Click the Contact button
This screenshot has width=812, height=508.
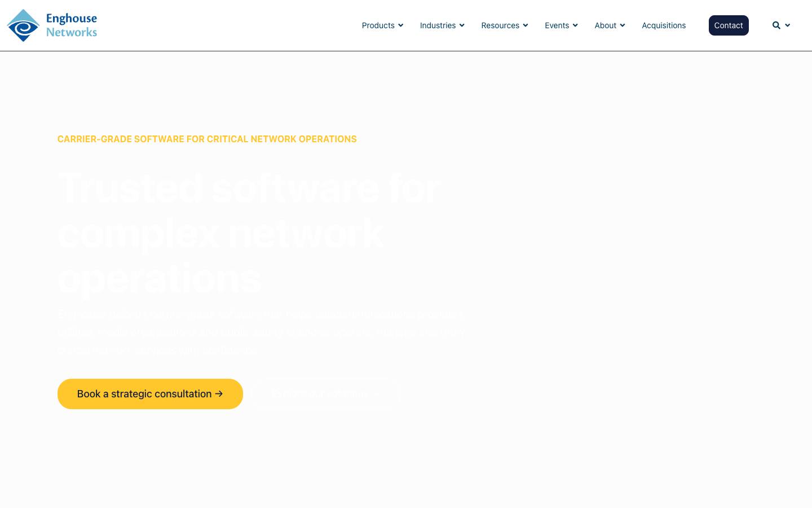point(729,25)
